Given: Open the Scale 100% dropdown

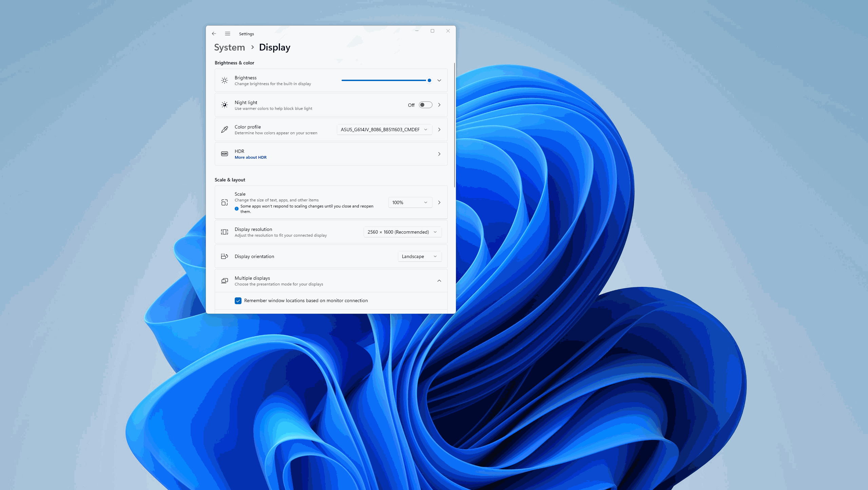Looking at the screenshot, I should coord(410,202).
